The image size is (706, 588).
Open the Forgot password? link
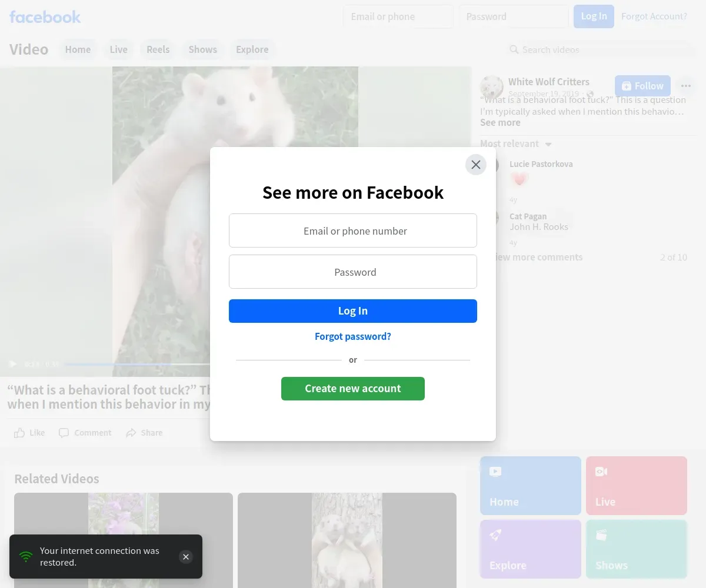point(353,336)
